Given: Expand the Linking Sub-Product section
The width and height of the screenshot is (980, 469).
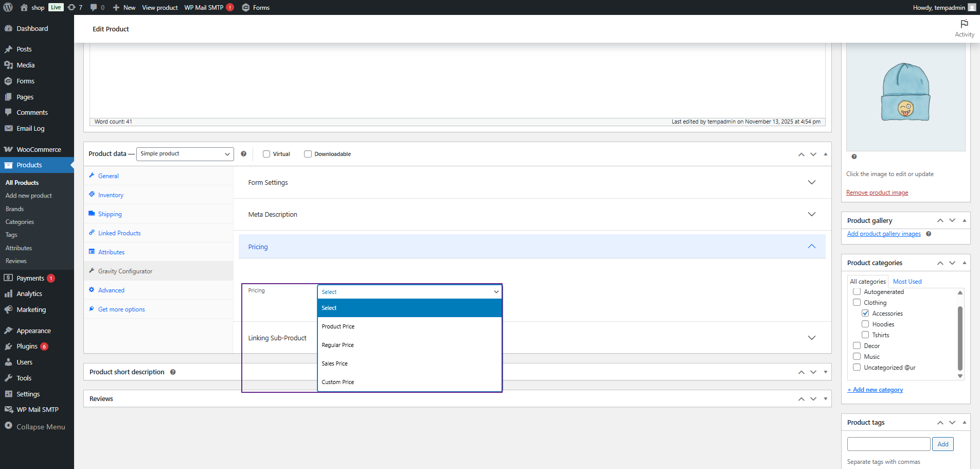Looking at the screenshot, I should pyautogui.click(x=811, y=338).
